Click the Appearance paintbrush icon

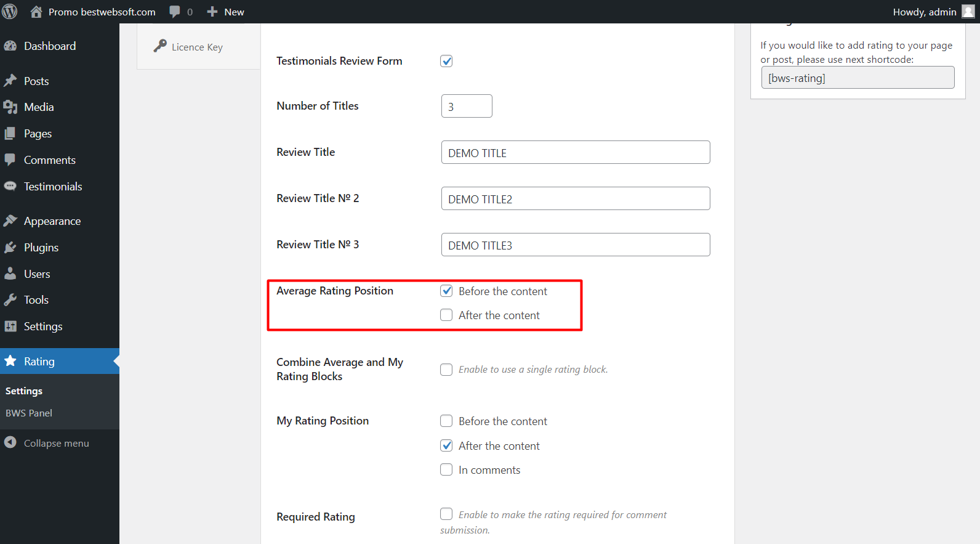tap(10, 221)
